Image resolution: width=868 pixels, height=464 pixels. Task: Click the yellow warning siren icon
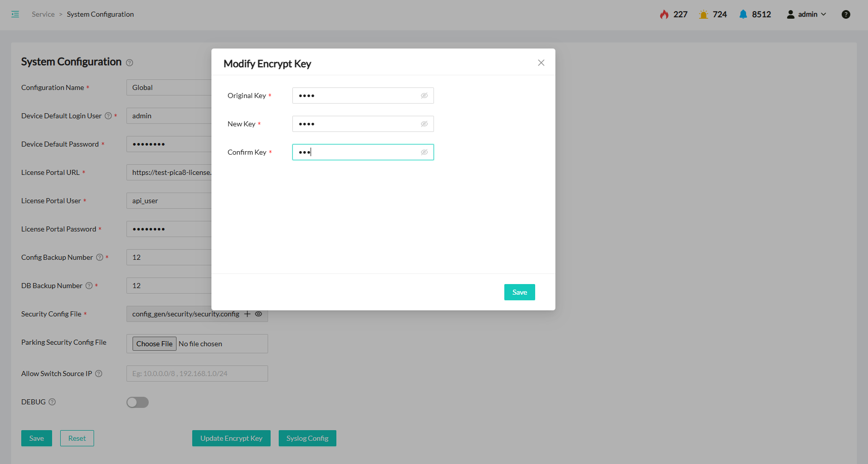(703, 14)
